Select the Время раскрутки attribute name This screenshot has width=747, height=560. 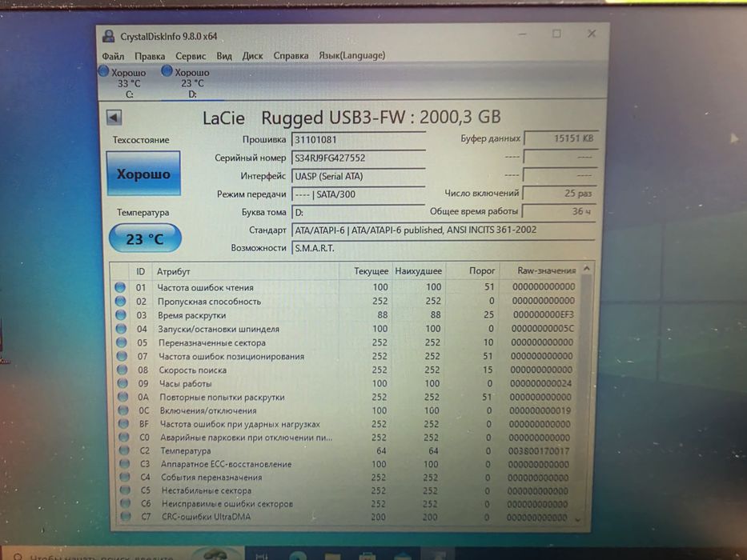click(x=191, y=315)
